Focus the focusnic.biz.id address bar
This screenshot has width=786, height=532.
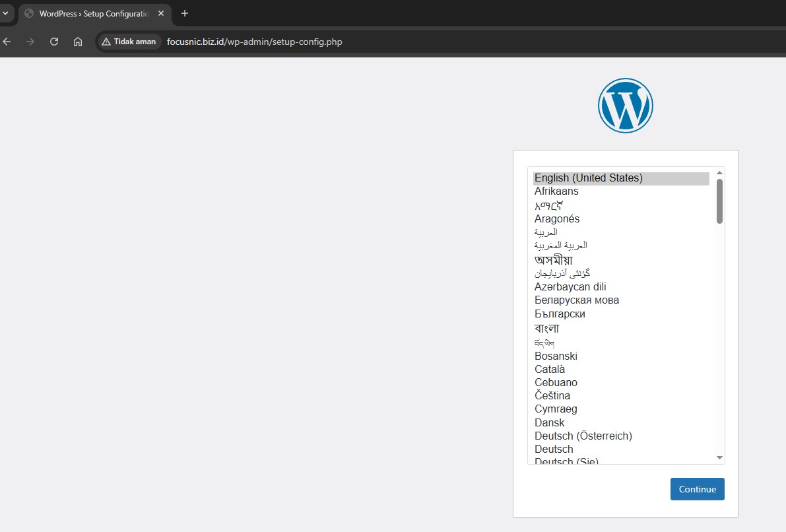point(254,42)
